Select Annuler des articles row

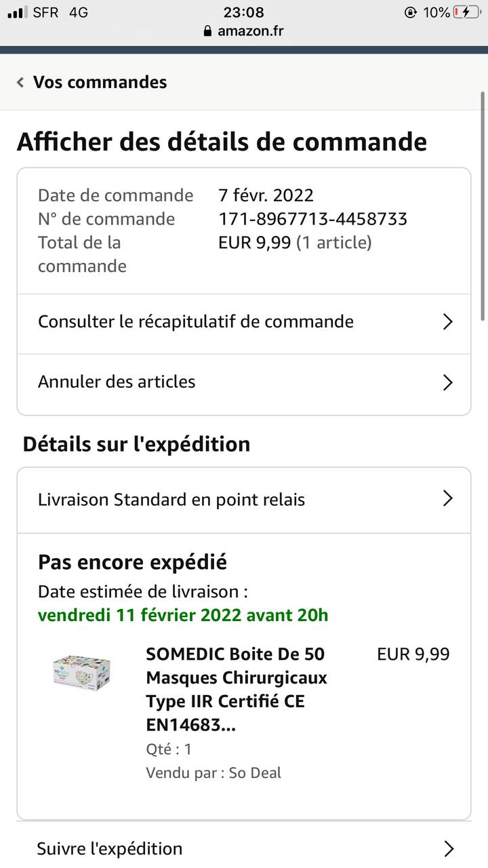pos(244,384)
